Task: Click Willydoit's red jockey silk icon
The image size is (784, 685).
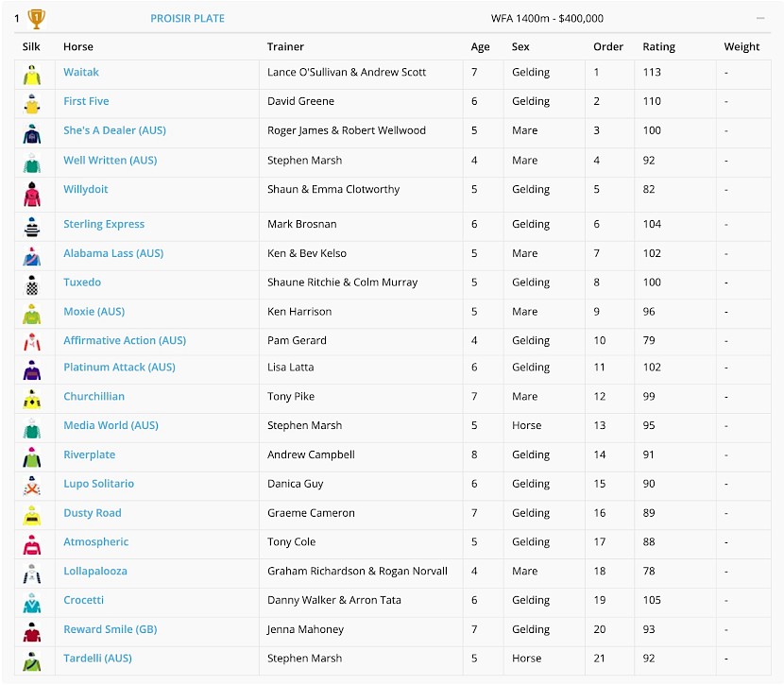Action: point(32,195)
